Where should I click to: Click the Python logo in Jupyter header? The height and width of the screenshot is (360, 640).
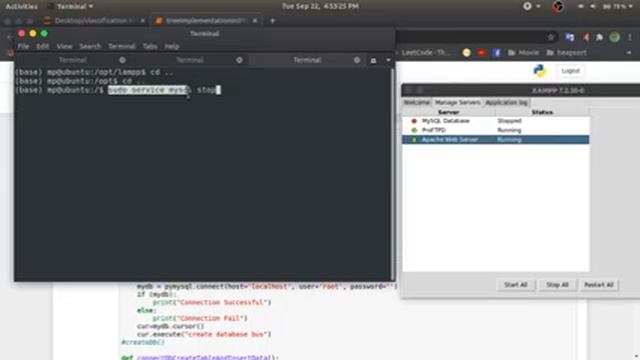(x=540, y=71)
